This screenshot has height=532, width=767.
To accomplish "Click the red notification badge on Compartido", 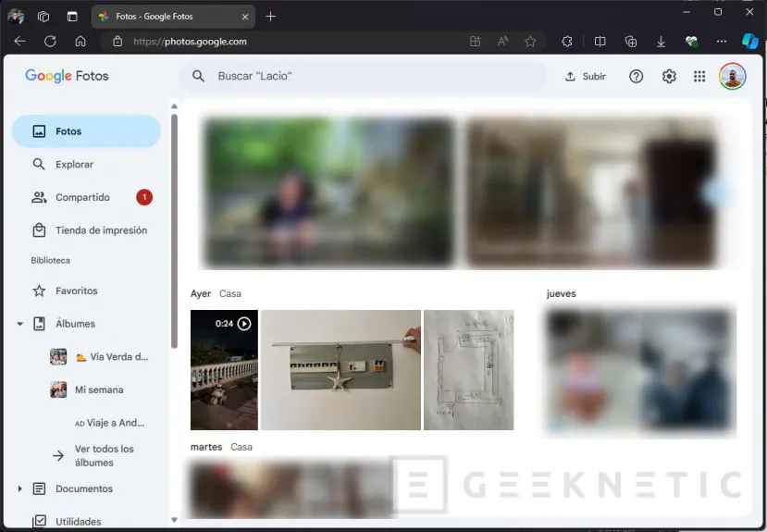I will (x=144, y=197).
